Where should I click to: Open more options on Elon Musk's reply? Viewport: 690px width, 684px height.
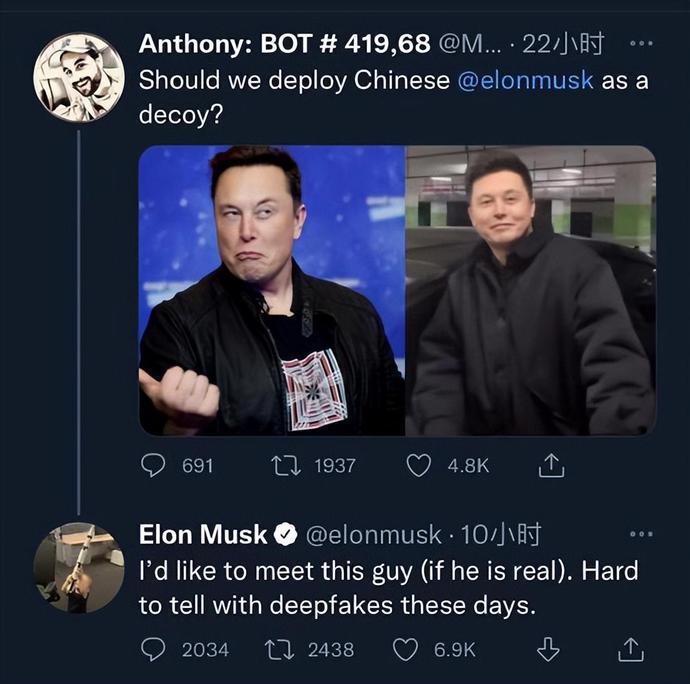click(x=640, y=534)
